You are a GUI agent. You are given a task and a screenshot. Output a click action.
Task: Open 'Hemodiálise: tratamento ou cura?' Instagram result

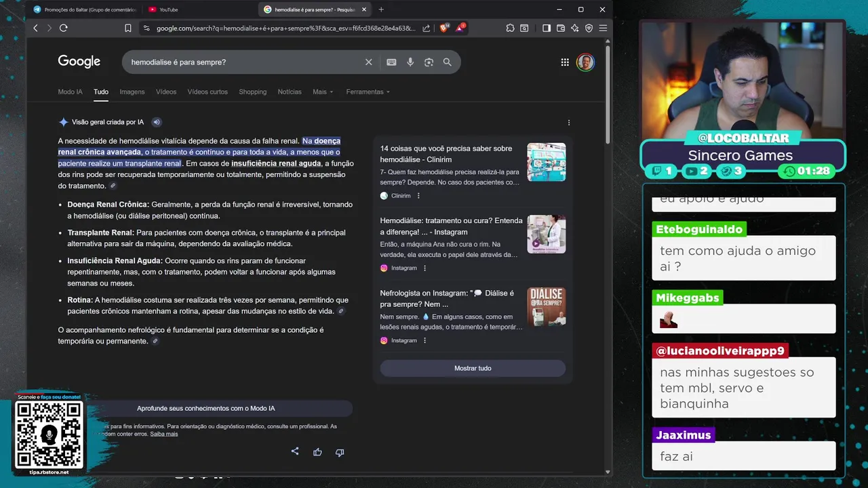pos(451,226)
